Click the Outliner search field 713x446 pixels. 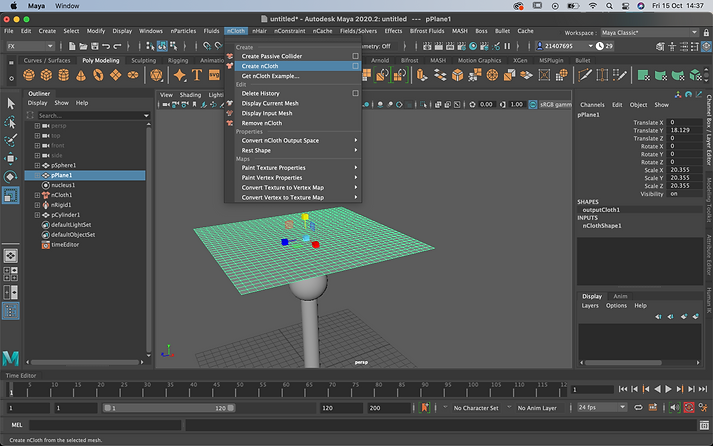pyautogui.click(x=93, y=115)
